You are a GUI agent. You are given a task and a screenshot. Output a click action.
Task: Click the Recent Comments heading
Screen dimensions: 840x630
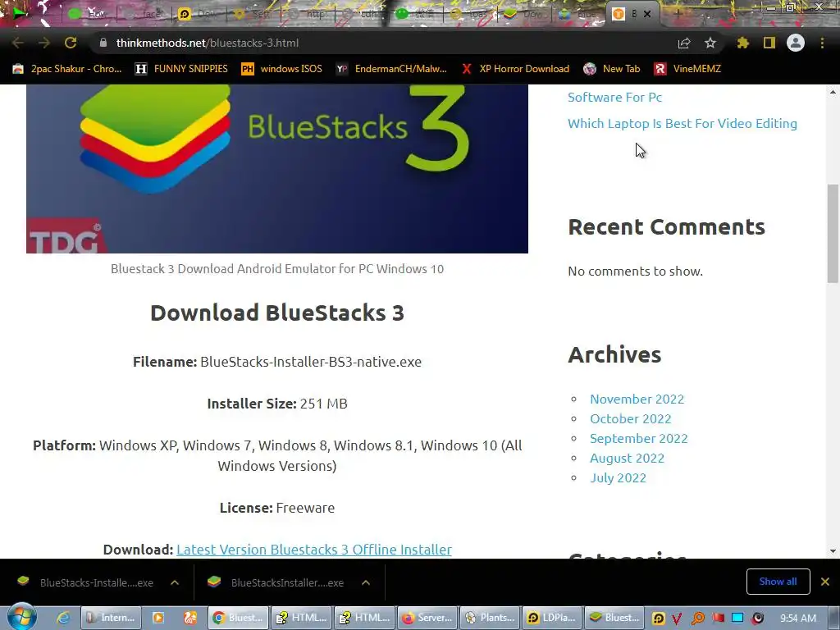click(666, 226)
